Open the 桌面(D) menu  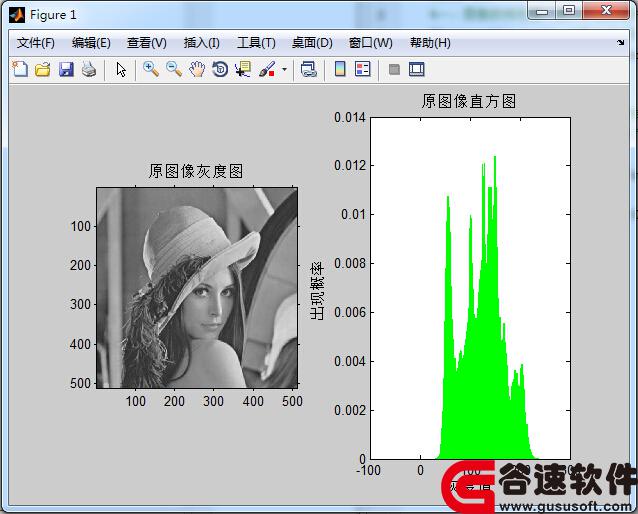point(312,43)
